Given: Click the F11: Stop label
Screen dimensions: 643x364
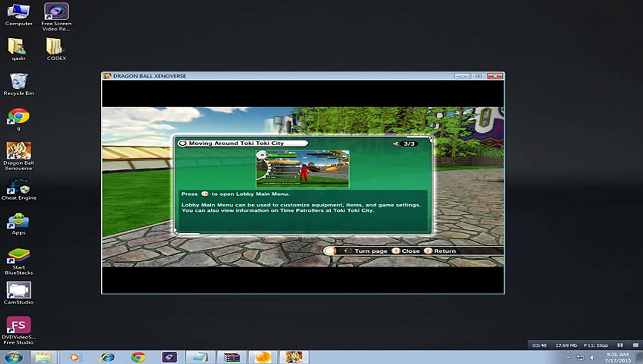Looking at the screenshot, I should click(x=596, y=345).
